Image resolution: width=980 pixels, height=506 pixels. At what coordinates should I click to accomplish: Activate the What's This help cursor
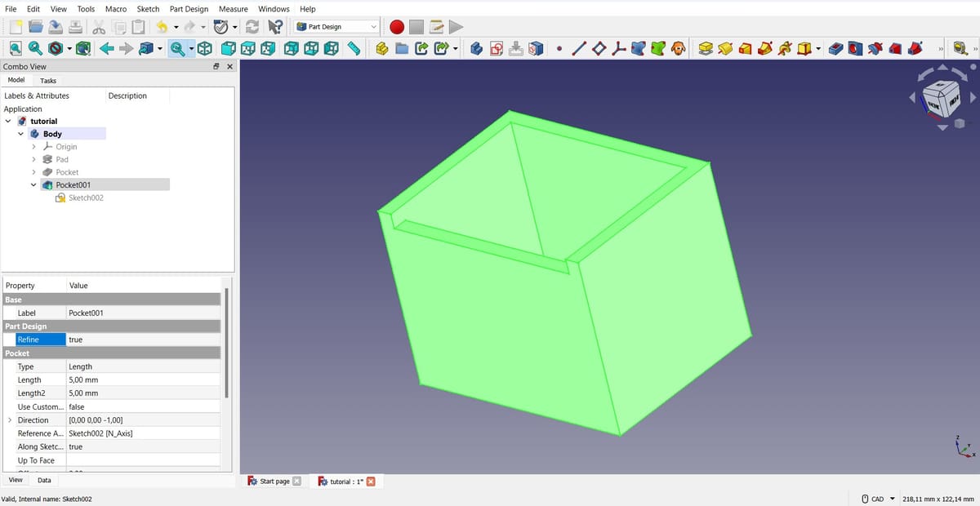coord(275,27)
